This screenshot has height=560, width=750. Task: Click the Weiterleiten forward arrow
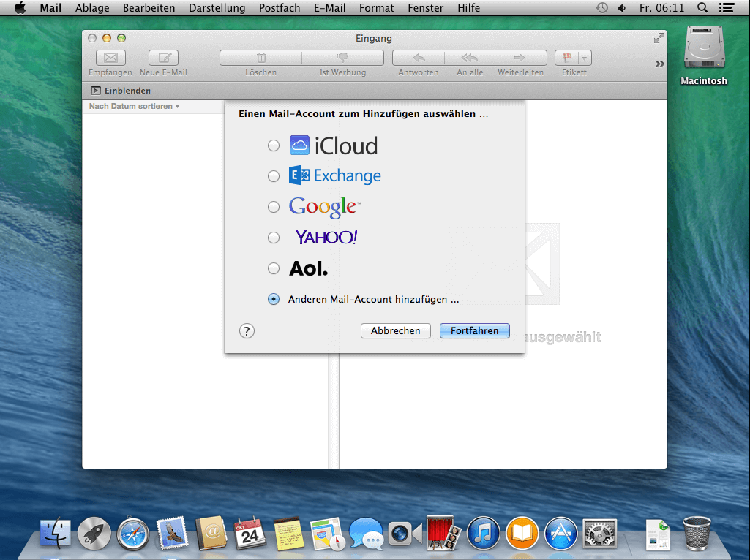pos(520,58)
